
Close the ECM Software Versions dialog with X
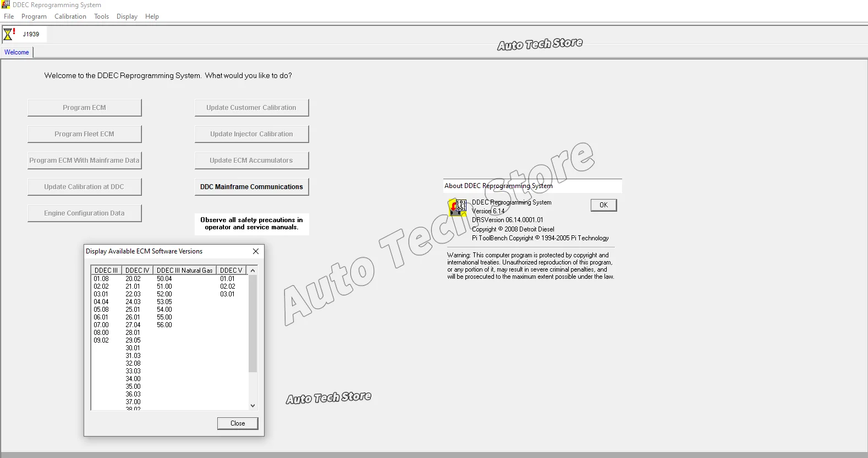[256, 251]
